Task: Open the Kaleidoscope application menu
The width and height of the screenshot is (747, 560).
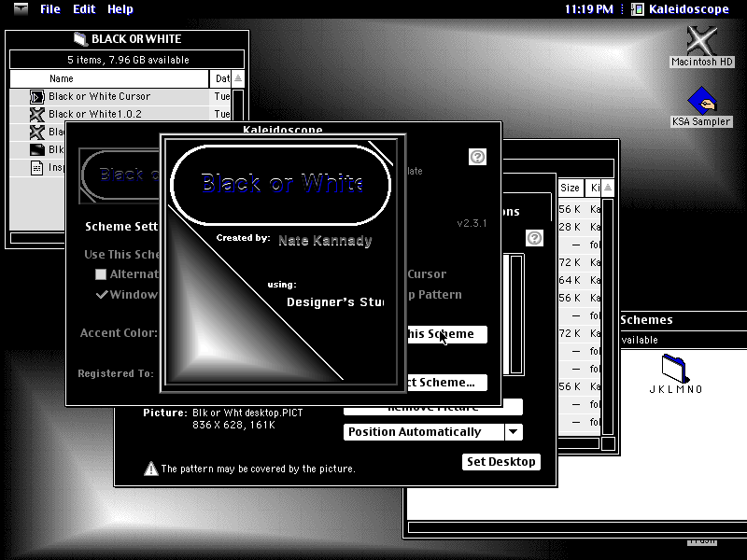Action: 682,9
